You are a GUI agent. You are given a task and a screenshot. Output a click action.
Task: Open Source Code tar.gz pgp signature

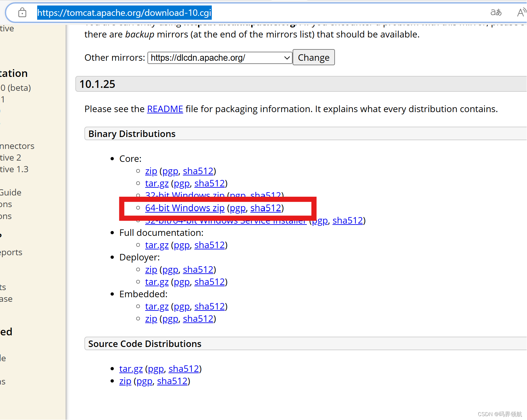point(156,369)
